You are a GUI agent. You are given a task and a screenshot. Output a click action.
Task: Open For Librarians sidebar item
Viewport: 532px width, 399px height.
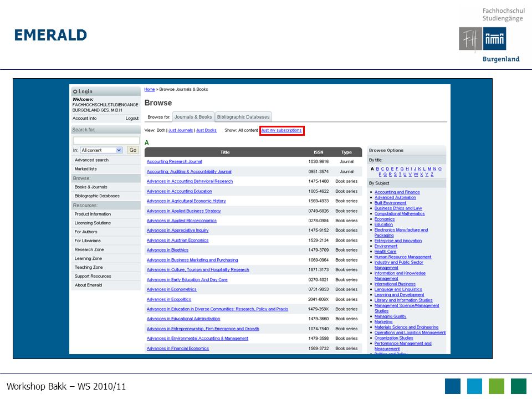88,241
